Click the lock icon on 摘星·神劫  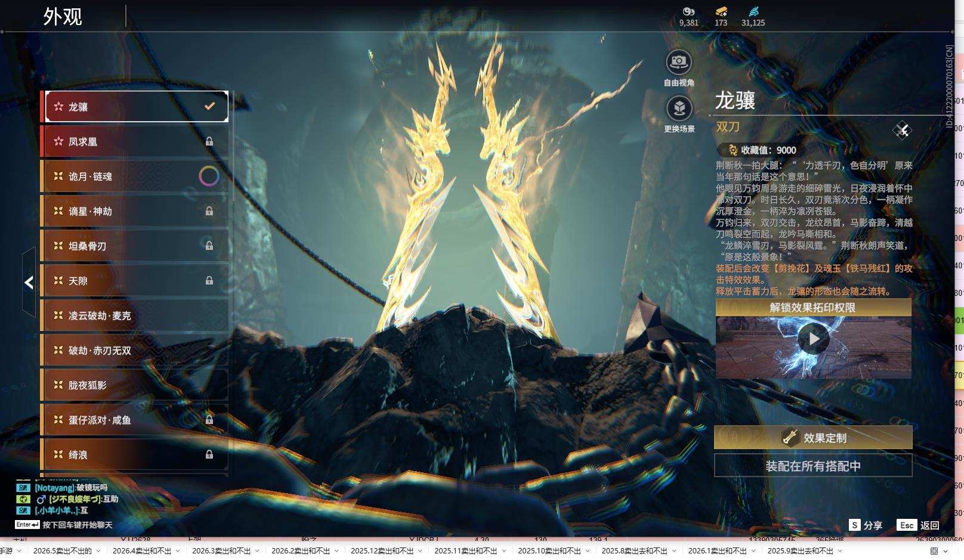click(x=209, y=211)
